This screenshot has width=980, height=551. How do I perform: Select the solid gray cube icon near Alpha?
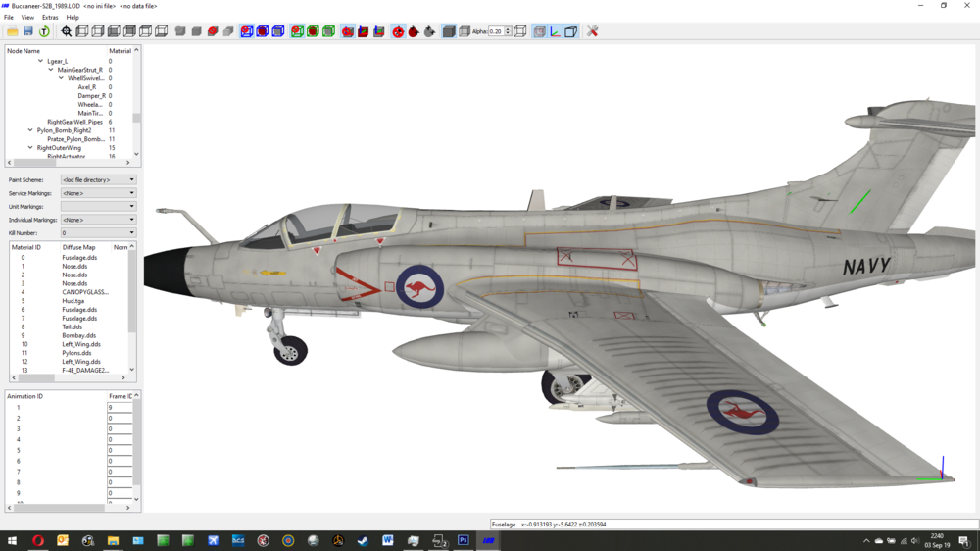pos(449,31)
